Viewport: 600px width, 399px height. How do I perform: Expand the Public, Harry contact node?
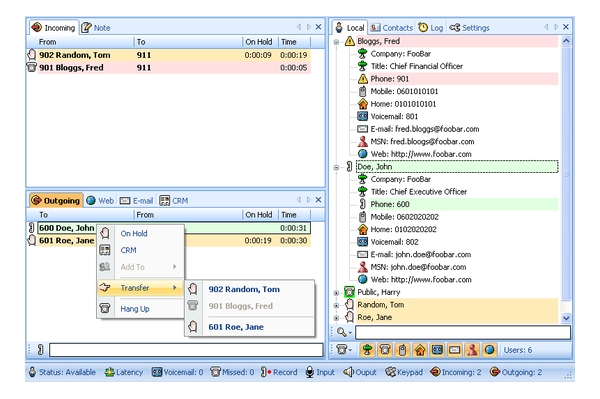coord(336,293)
